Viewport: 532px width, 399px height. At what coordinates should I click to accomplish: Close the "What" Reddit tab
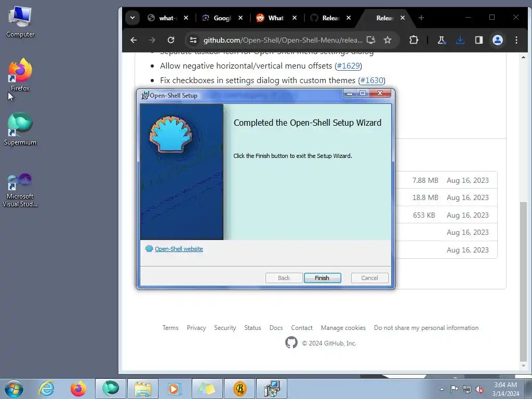pyautogui.click(x=294, y=18)
